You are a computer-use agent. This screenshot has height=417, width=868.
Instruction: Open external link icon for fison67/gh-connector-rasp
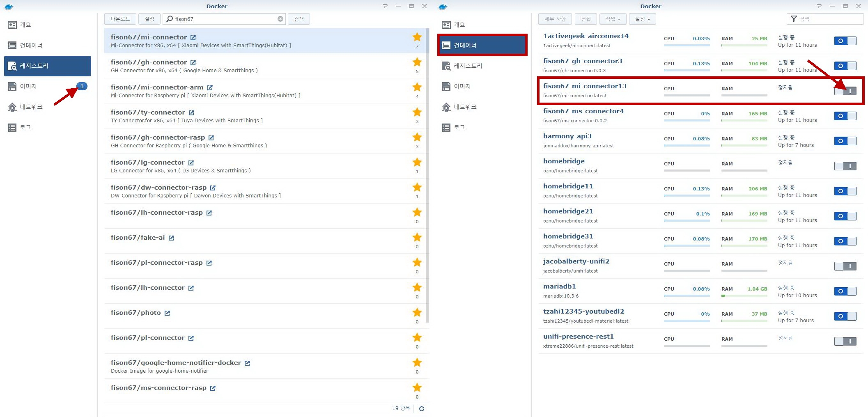(211, 138)
